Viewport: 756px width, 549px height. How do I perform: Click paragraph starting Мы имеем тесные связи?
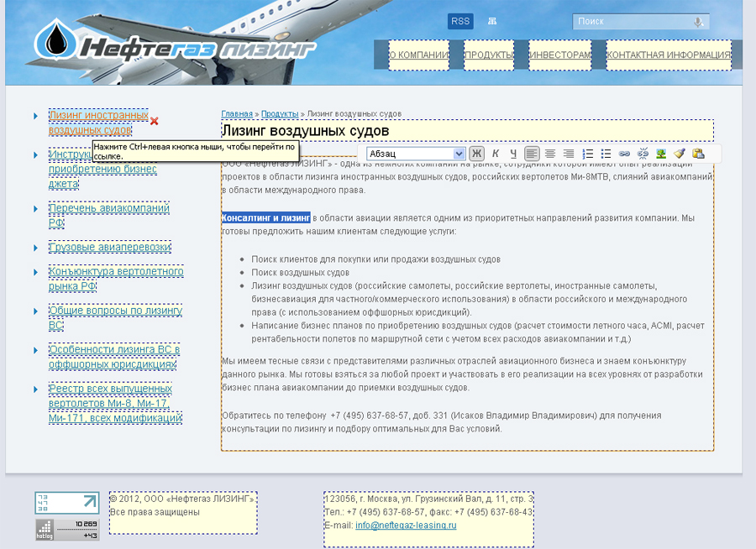point(462,374)
